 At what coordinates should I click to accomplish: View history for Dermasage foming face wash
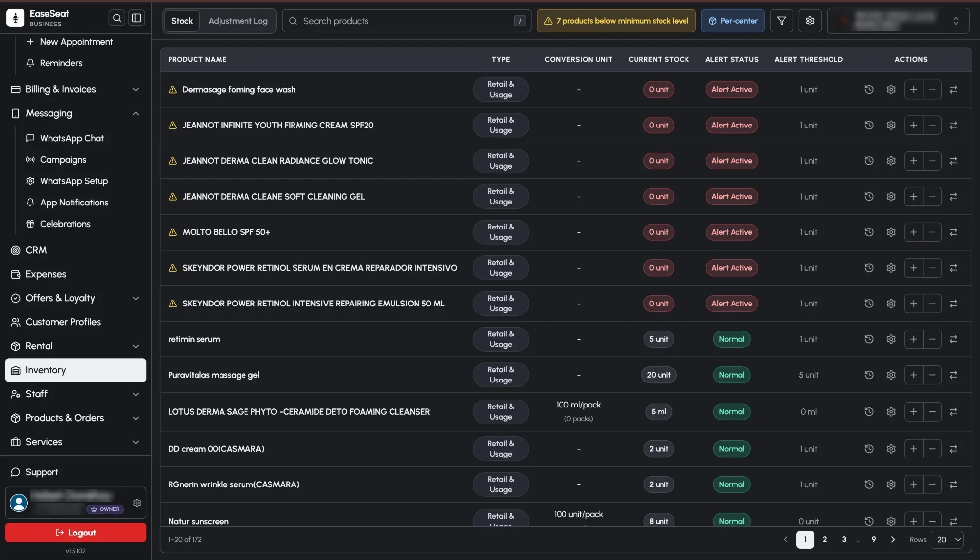click(x=869, y=90)
